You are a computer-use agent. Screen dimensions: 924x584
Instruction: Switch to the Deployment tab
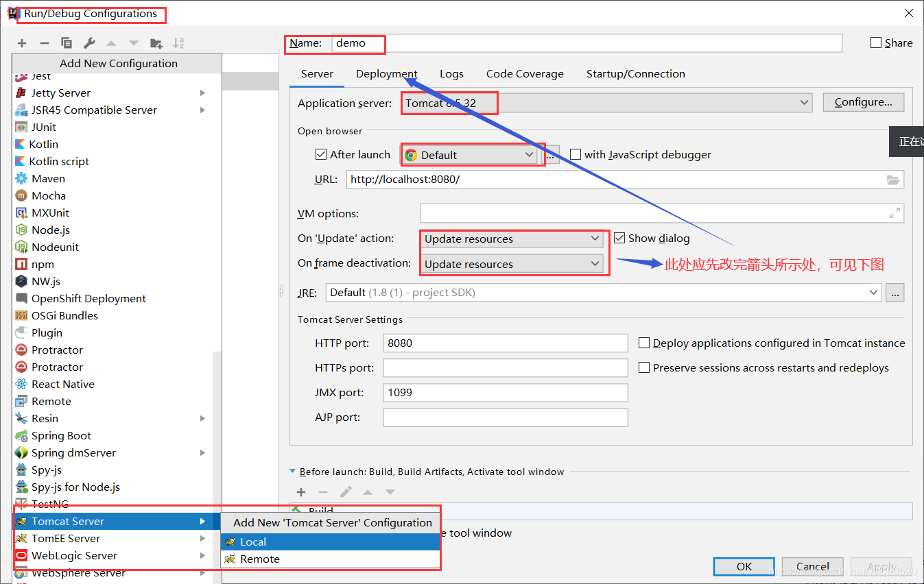pos(387,73)
